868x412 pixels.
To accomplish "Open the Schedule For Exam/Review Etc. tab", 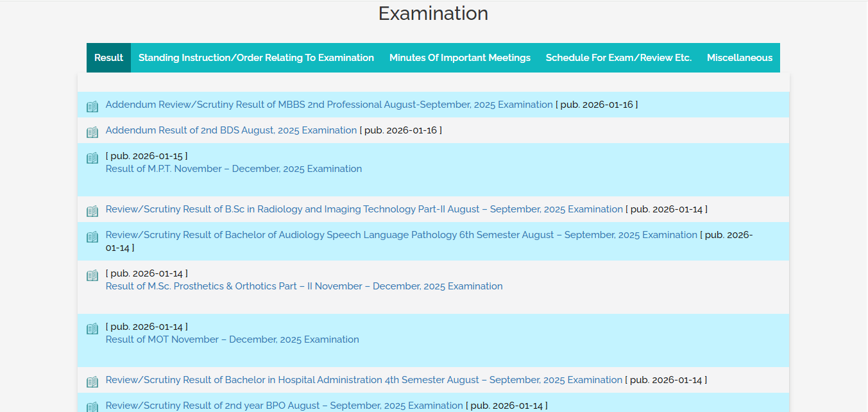I will click(x=618, y=57).
